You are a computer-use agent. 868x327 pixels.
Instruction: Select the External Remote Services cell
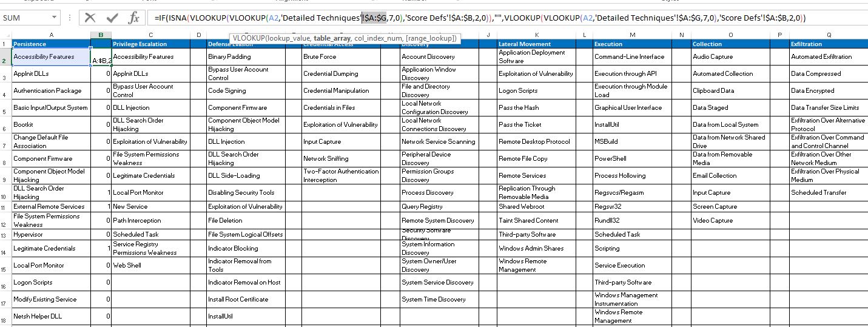coord(51,206)
